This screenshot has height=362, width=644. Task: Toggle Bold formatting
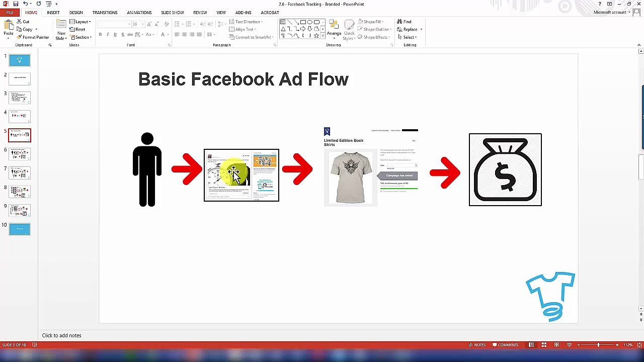click(x=100, y=35)
